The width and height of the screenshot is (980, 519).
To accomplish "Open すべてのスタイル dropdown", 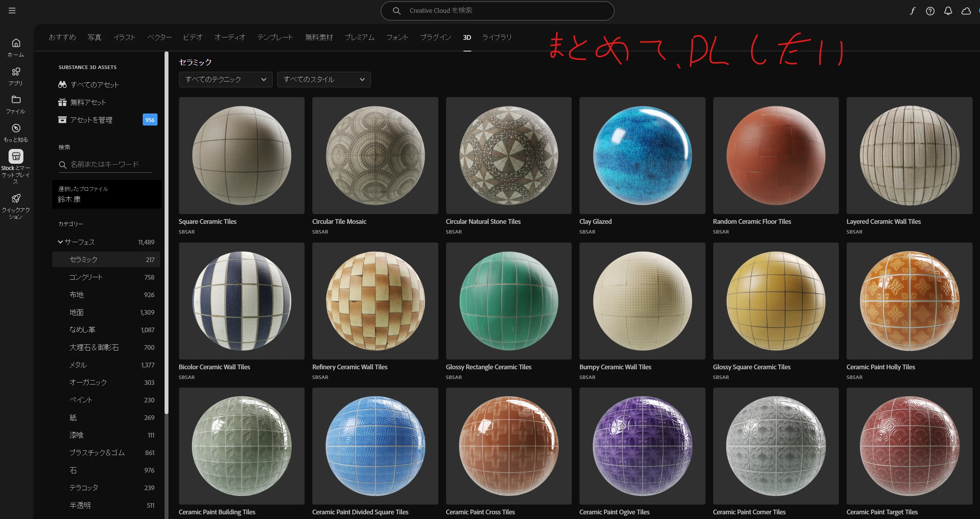I will pos(324,80).
